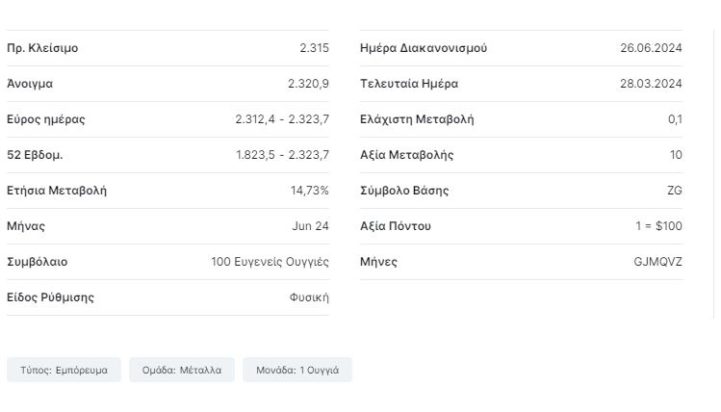Click the 'Τύπος: Εμπόρευμα' tag
Viewport: 721px width, 412px height.
(x=64, y=370)
